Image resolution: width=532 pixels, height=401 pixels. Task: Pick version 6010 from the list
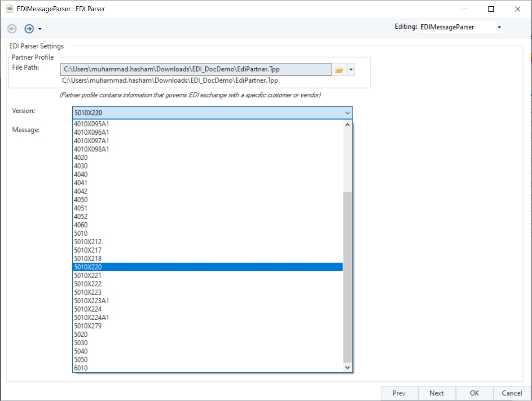click(81, 368)
